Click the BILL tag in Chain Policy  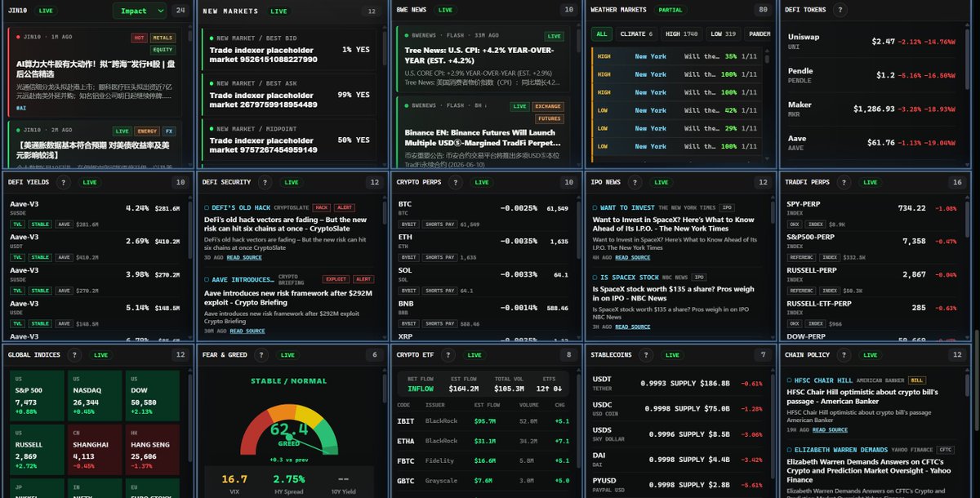coord(916,380)
